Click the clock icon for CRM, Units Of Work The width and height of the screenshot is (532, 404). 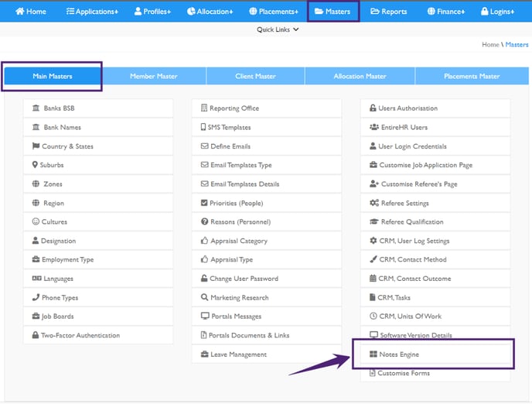(x=373, y=316)
